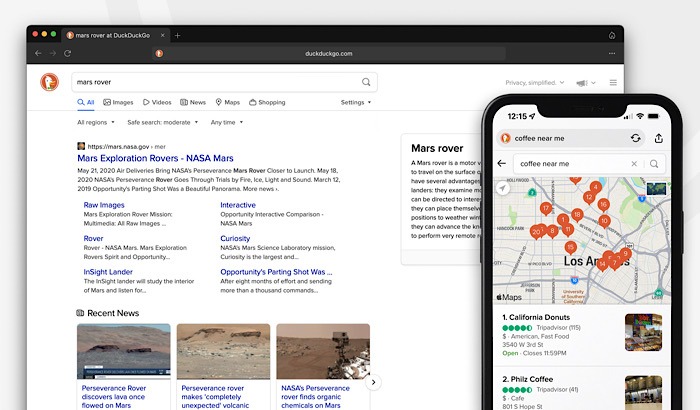Tap the Philz Coffee listing photo
The width and height of the screenshot is (700, 410).
pos(643,393)
